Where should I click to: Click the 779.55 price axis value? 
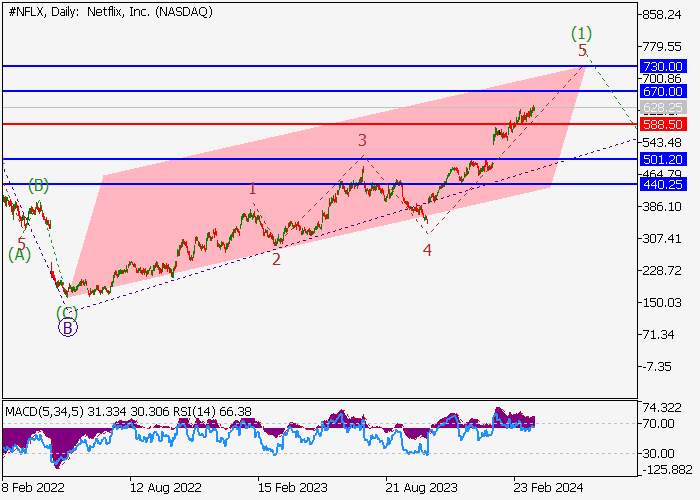point(662,47)
